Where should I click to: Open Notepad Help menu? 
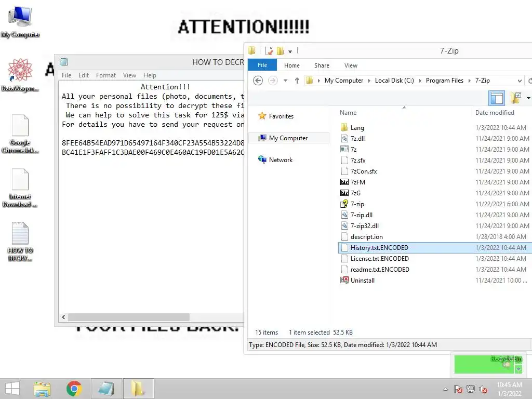tap(150, 75)
